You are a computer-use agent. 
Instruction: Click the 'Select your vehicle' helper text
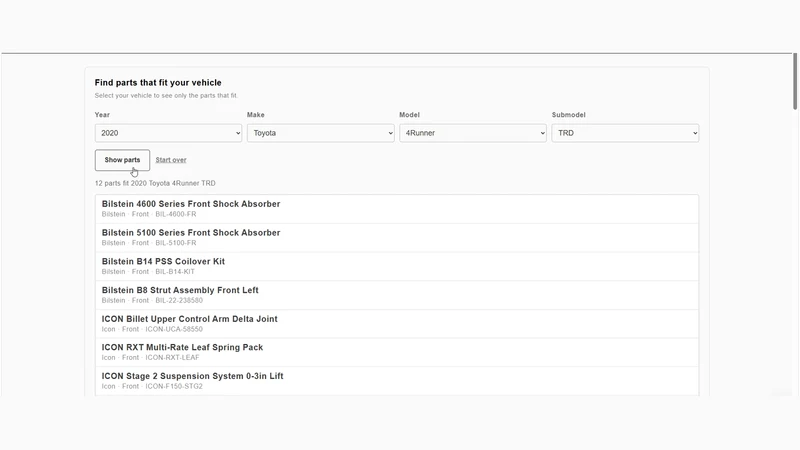166,95
